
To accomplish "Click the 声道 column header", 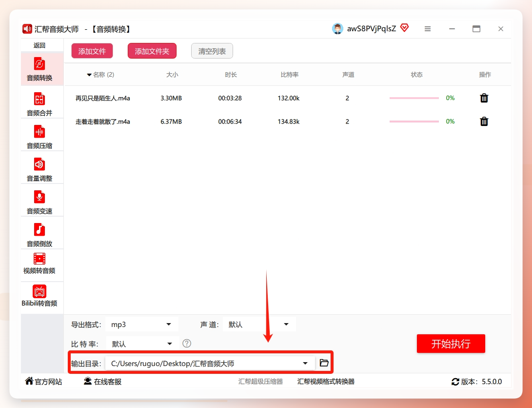I will (348, 75).
